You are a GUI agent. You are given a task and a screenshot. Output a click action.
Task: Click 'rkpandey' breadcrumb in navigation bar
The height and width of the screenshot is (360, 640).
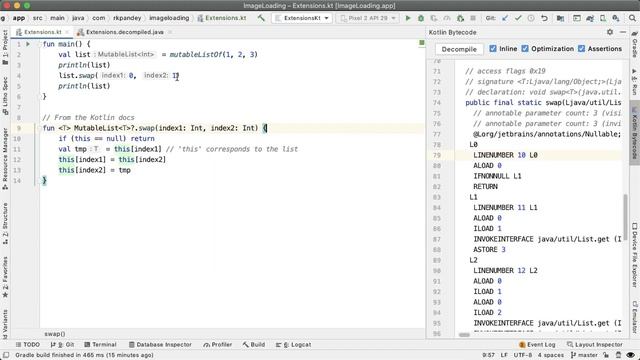click(x=127, y=18)
